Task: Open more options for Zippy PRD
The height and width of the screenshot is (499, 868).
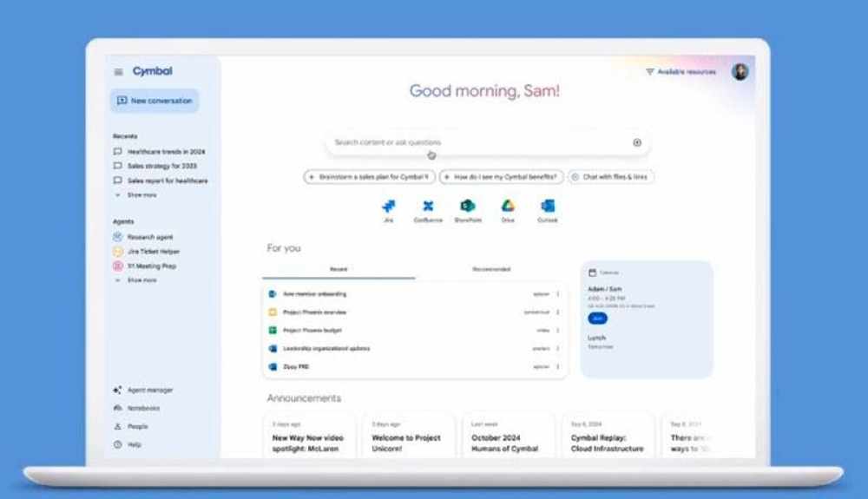Action: (558, 367)
